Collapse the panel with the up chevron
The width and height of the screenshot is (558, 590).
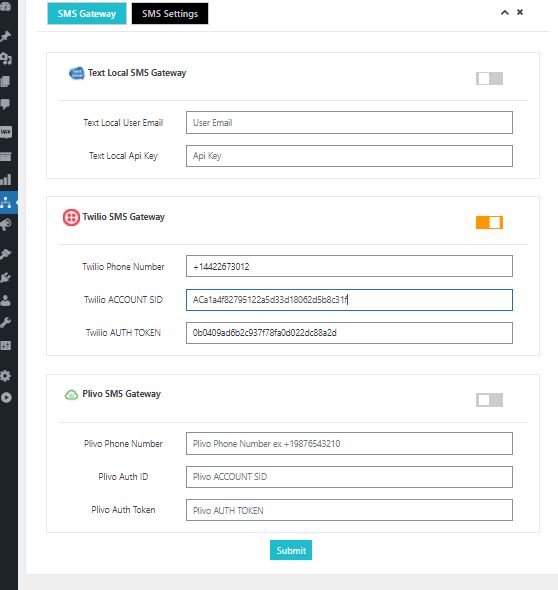tap(505, 12)
